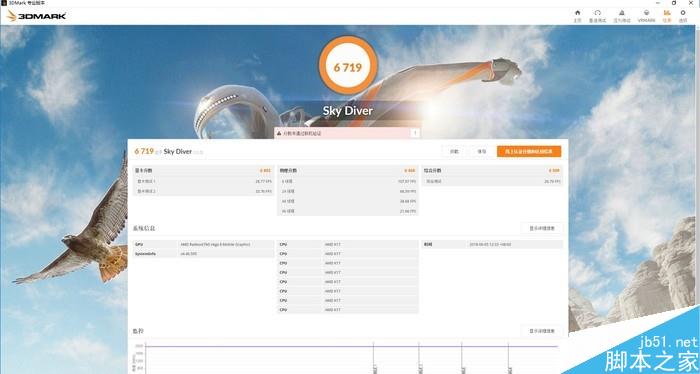
Task: Select the 96 threads physics row
Action: coord(348,211)
